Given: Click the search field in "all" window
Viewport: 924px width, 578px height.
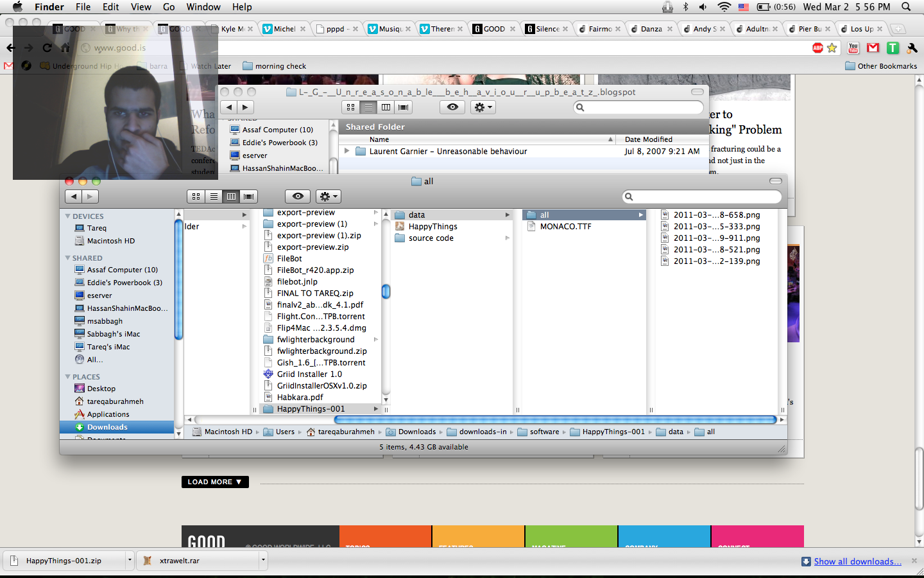Looking at the screenshot, I should tap(703, 197).
